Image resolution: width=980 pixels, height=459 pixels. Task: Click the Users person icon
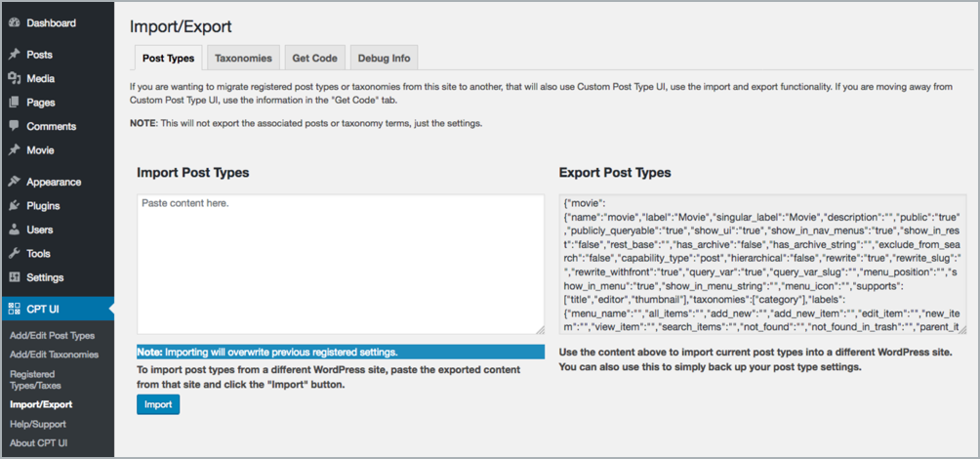coord(14,229)
